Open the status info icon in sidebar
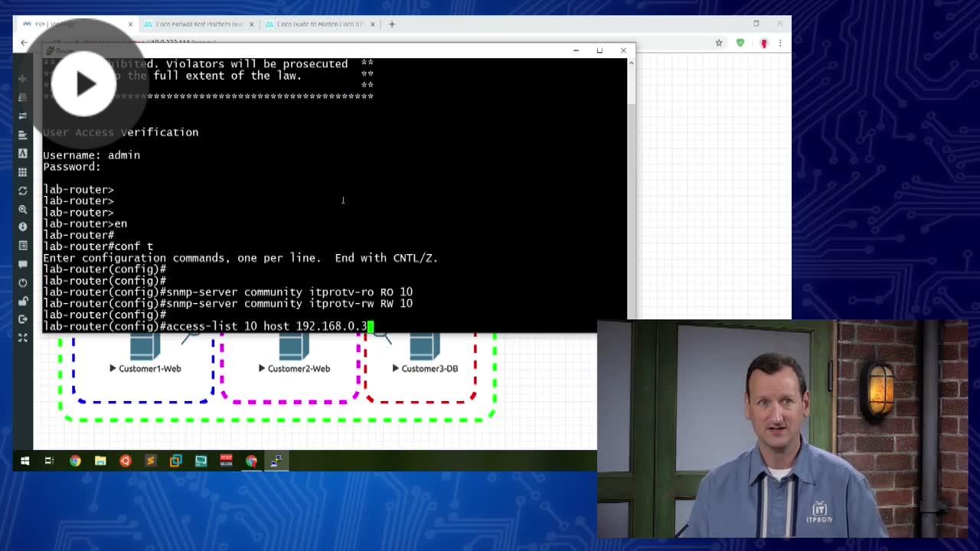The image size is (980, 551). [x=22, y=227]
